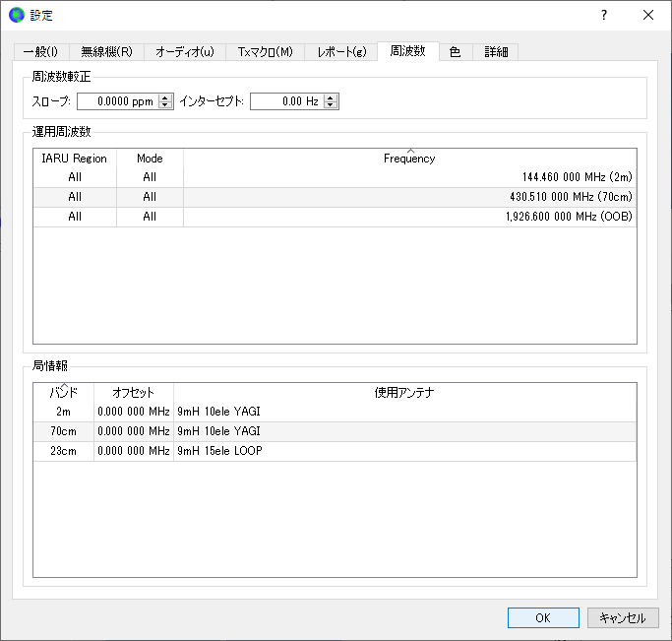Screen dimensions: 672x641
Task: Go to the Txマクロ(M) tab
Action: (266, 52)
